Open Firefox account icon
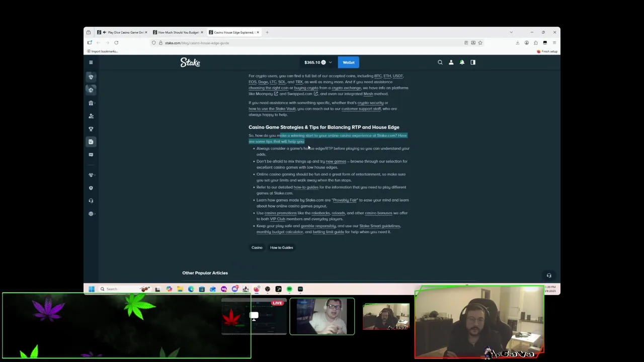This screenshot has height=362, width=644. pos(527,43)
